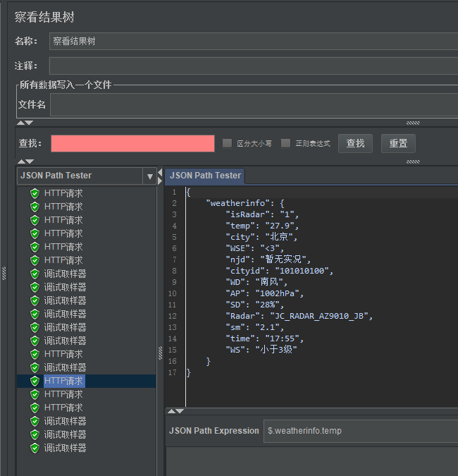This screenshot has width=458, height=476.
Task: Click the "sm": "2.1" line
Action: click(x=255, y=327)
